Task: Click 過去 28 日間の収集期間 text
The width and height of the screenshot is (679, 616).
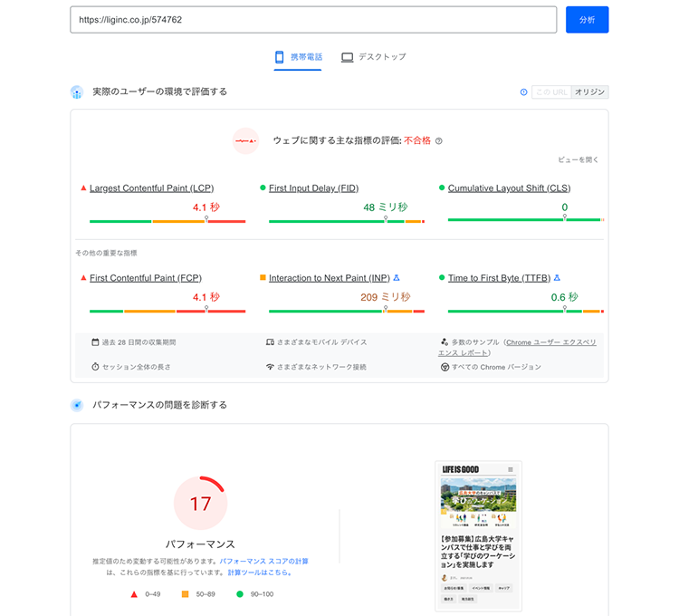Action: pyautogui.click(x=139, y=342)
